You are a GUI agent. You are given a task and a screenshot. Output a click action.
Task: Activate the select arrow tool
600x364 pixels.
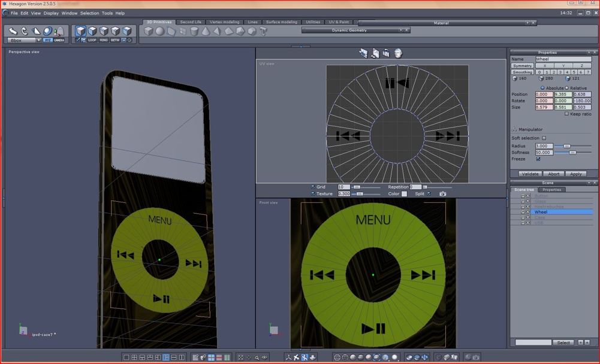[x=13, y=31]
